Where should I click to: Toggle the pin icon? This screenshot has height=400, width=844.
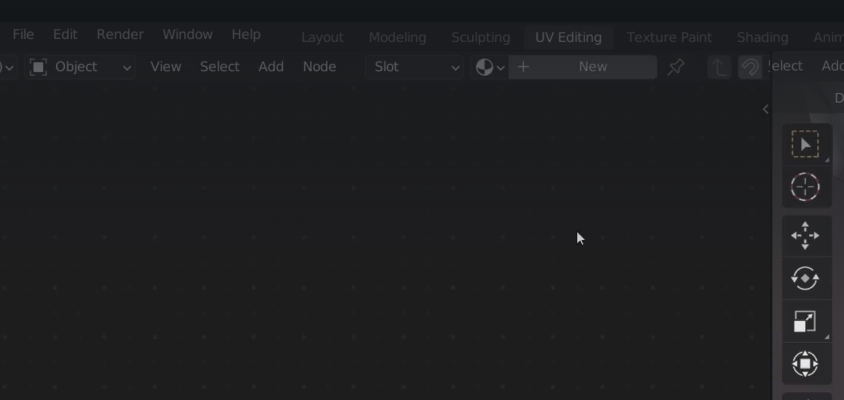coord(676,67)
